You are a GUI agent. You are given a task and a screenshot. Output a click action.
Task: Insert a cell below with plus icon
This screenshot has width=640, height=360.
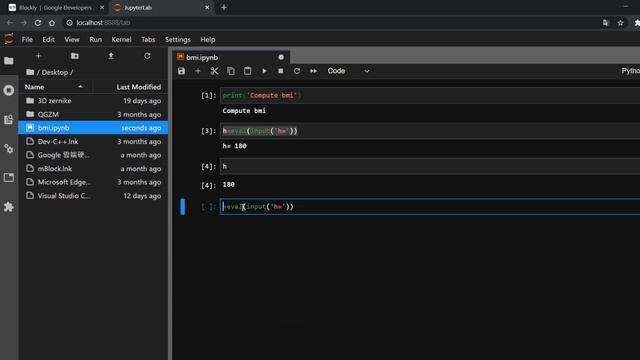(x=198, y=71)
